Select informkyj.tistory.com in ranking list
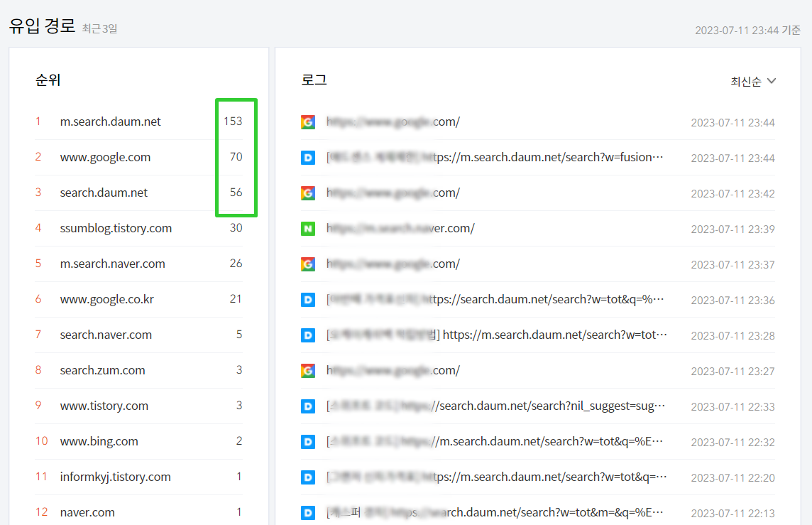The height and width of the screenshot is (525, 812). click(115, 476)
